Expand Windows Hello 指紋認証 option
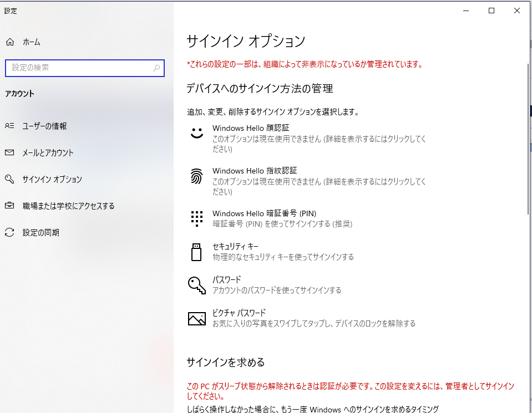The height and width of the screenshot is (413, 532). (307, 181)
